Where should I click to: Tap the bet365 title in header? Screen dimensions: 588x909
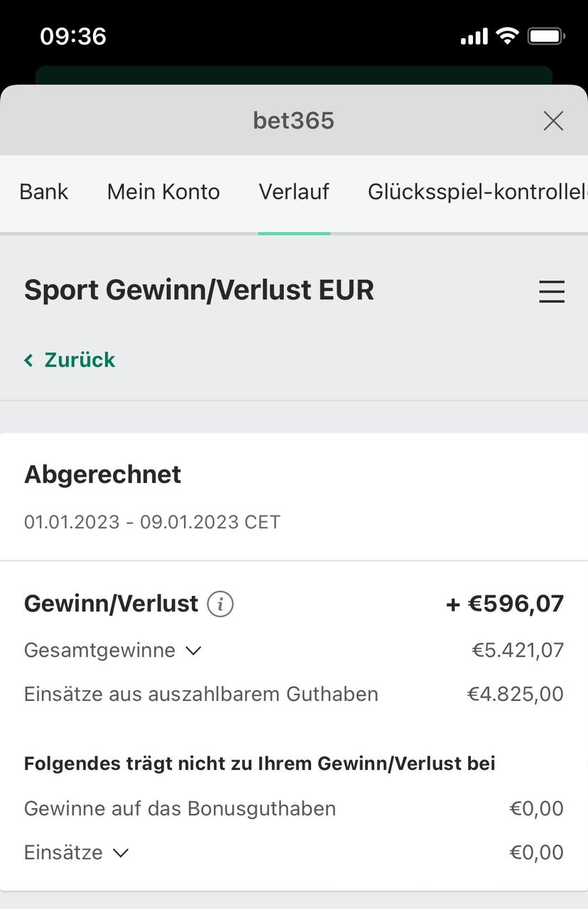[293, 121]
